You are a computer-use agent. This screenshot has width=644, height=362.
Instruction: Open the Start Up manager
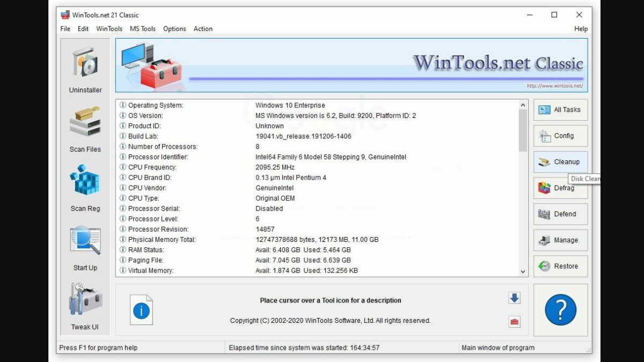[85, 248]
